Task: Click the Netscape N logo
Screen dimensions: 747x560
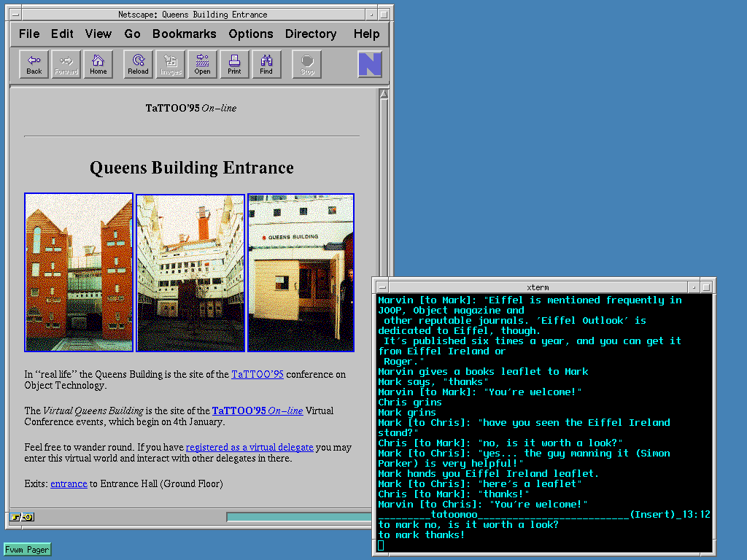Action: pyautogui.click(x=370, y=64)
